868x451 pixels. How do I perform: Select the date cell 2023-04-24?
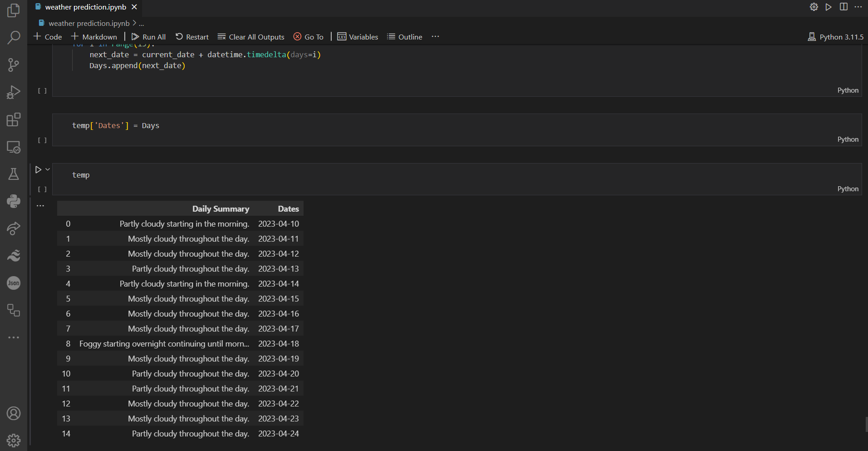tap(279, 434)
